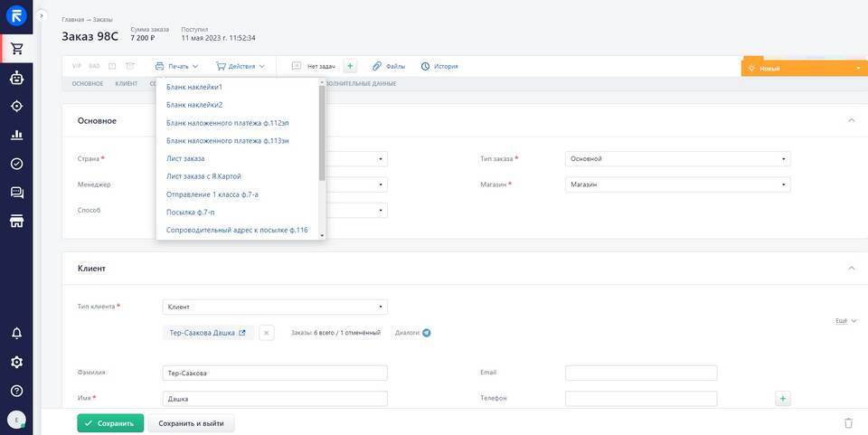Open the user avatar menu
The width and height of the screenshot is (868, 435).
pos(16,420)
